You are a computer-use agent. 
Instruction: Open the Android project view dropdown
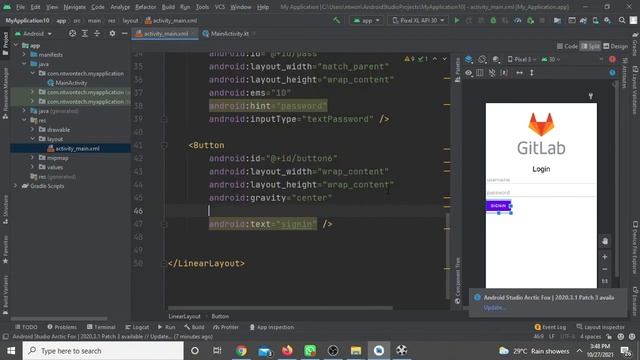click(33, 33)
